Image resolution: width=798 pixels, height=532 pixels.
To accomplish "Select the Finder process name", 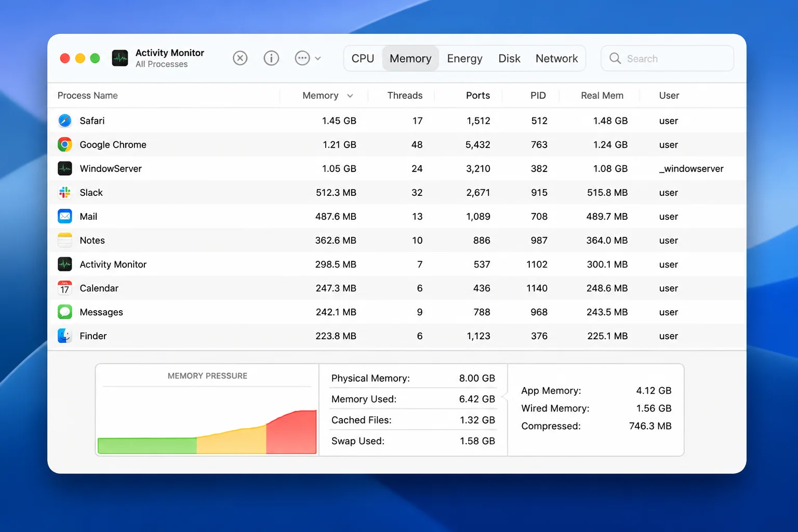I will [93, 336].
